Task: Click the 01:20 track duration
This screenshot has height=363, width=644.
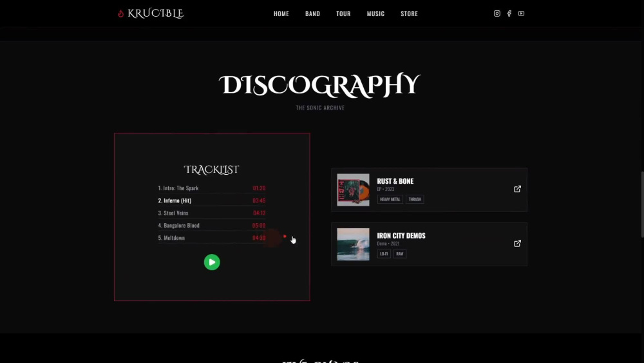Action: click(259, 188)
